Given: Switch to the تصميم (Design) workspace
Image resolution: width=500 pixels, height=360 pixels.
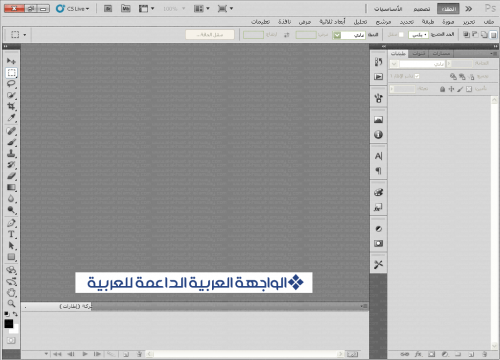Looking at the screenshot, I should pyautogui.click(x=422, y=9).
